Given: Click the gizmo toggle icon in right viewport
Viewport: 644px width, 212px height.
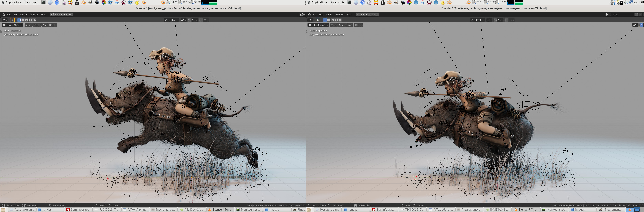Looking at the screenshot, I should tap(641, 25).
